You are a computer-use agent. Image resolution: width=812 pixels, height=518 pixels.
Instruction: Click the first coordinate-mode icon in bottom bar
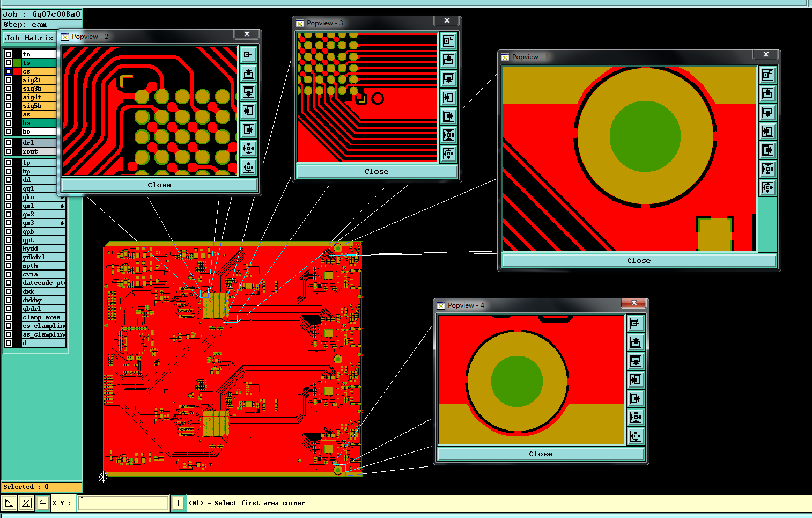[9, 503]
